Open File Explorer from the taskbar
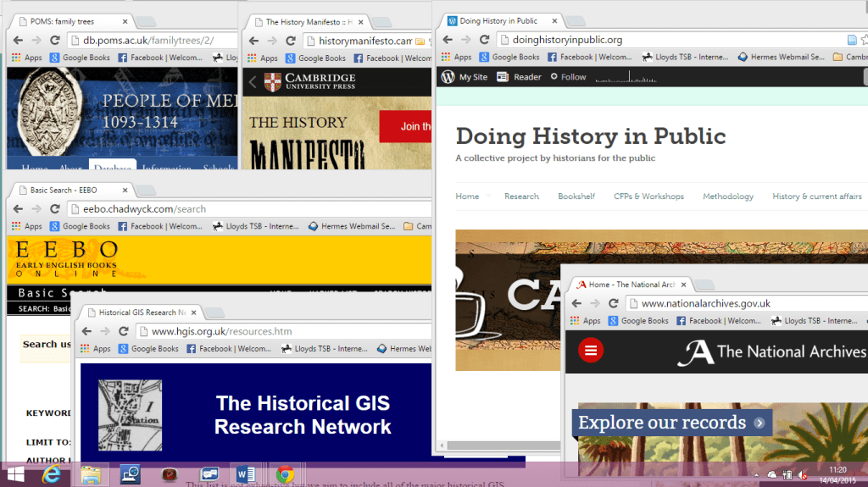This screenshot has height=487, width=868. click(91, 475)
